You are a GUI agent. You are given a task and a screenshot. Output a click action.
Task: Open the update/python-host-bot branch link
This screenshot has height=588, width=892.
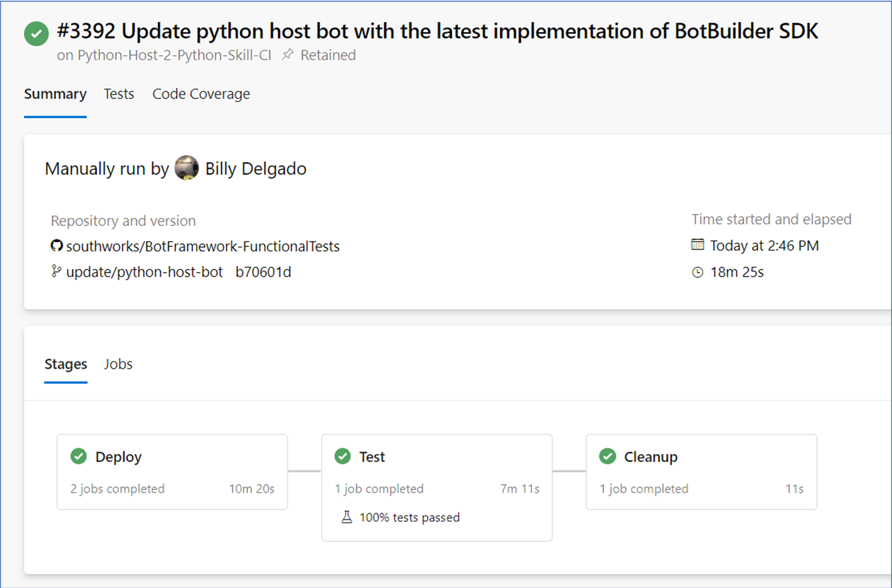click(145, 272)
